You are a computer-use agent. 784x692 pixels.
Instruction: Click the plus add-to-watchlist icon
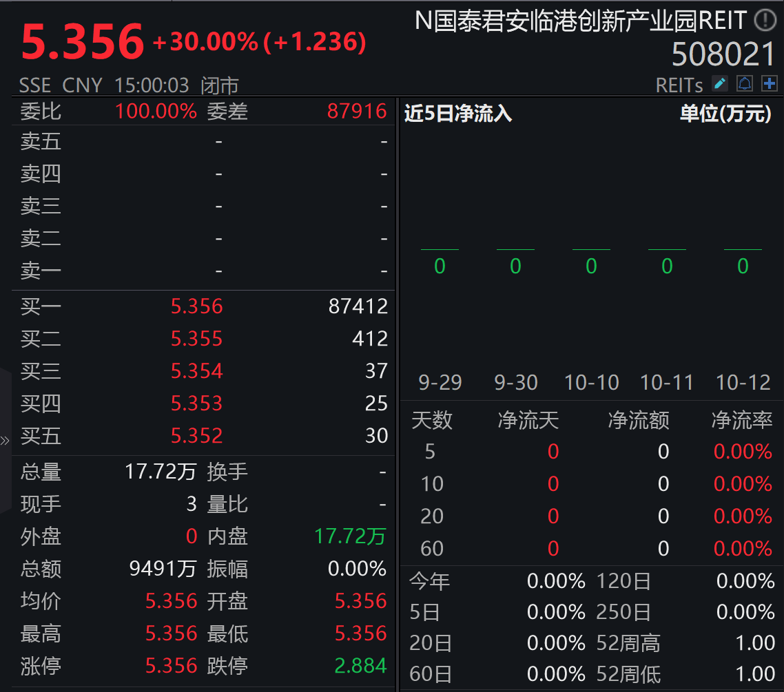769,83
